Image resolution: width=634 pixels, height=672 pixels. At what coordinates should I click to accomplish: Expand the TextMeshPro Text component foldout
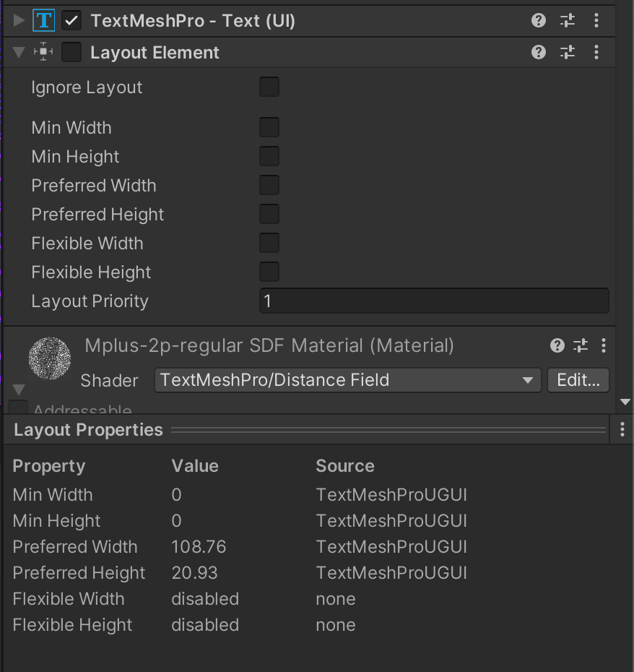19,21
